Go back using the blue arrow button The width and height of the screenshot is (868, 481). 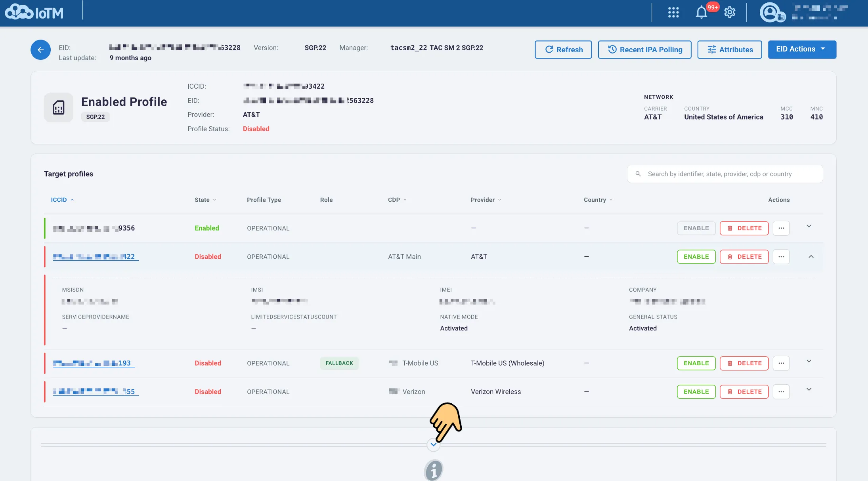tap(40, 50)
